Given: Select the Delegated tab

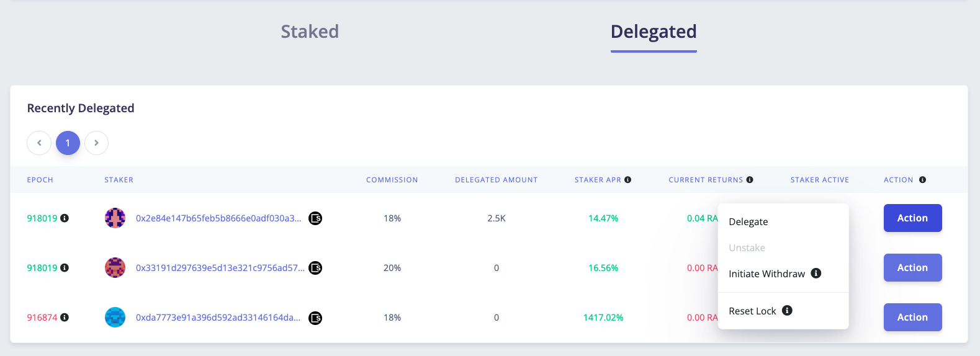Looking at the screenshot, I should click(654, 32).
